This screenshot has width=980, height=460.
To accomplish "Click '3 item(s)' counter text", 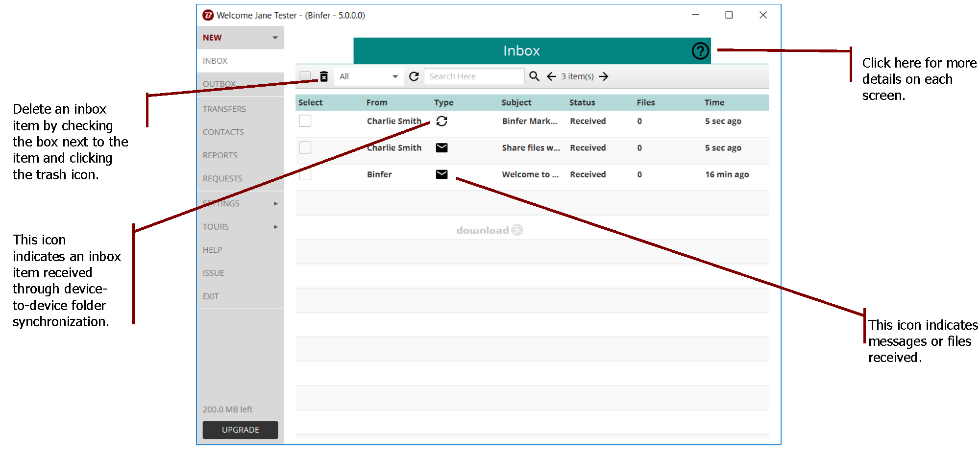I will pos(577,76).
